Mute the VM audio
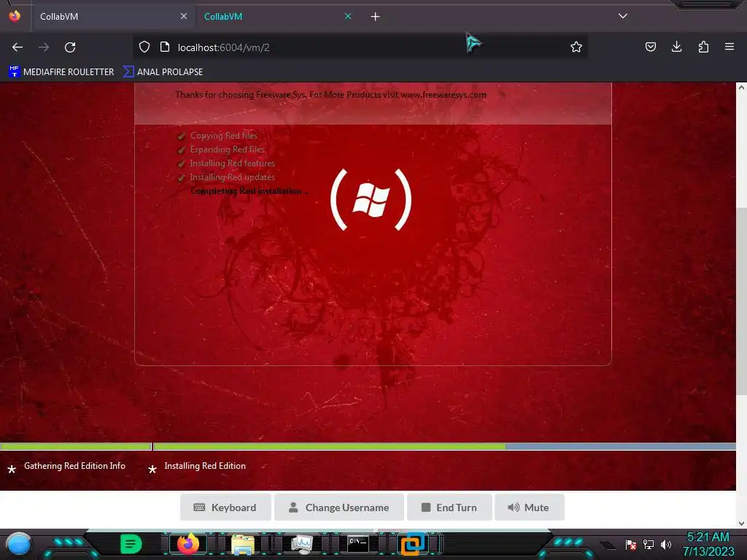 pyautogui.click(x=530, y=507)
